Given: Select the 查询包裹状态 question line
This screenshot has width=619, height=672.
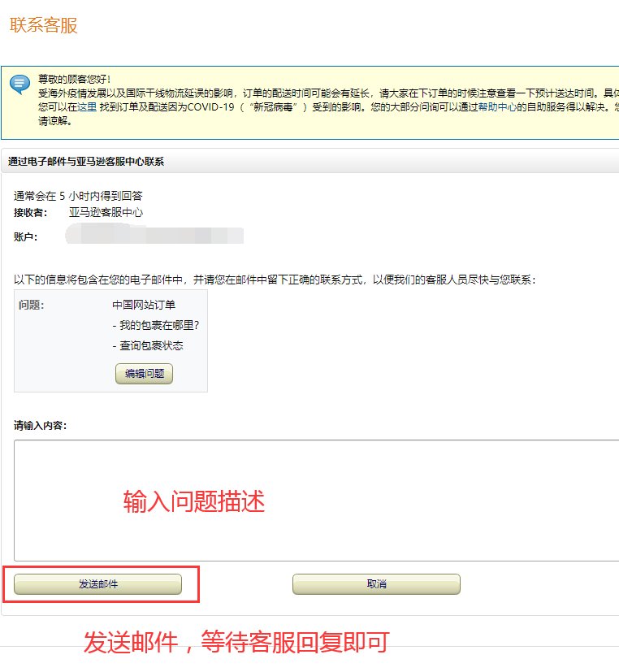Looking at the screenshot, I should [x=148, y=345].
